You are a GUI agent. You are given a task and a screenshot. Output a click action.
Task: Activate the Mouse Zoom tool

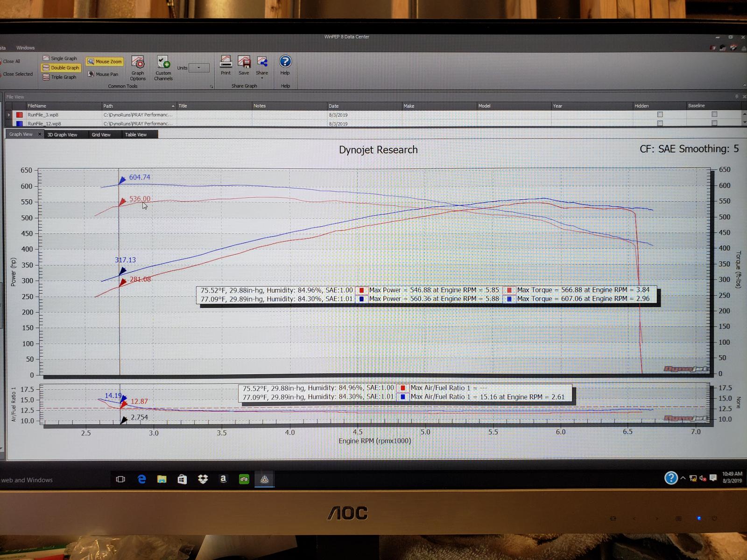click(104, 62)
